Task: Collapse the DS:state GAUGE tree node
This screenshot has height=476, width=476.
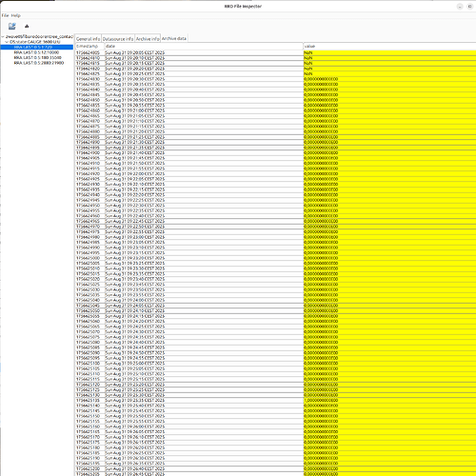Action: [x=7, y=42]
